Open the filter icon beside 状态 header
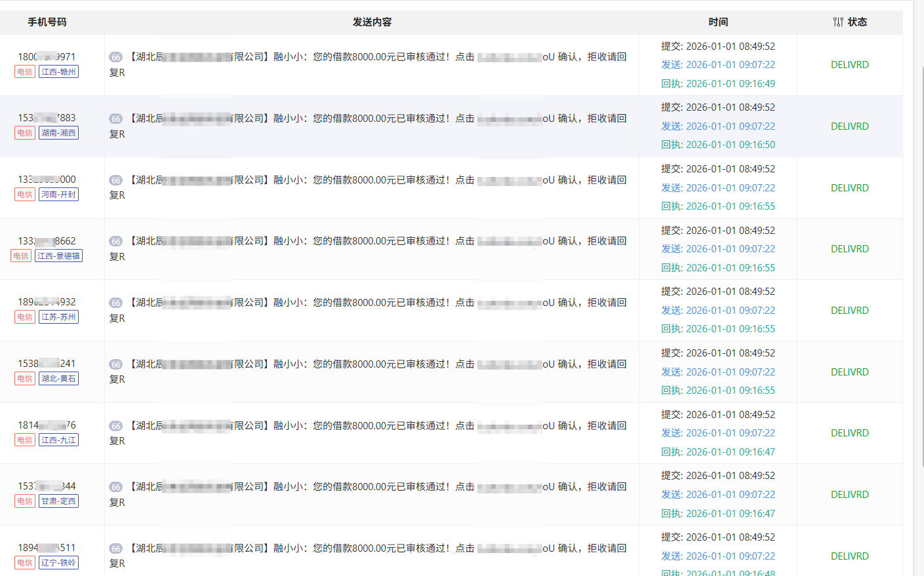The image size is (924, 576). pyautogui.click(x=838, y=22)
